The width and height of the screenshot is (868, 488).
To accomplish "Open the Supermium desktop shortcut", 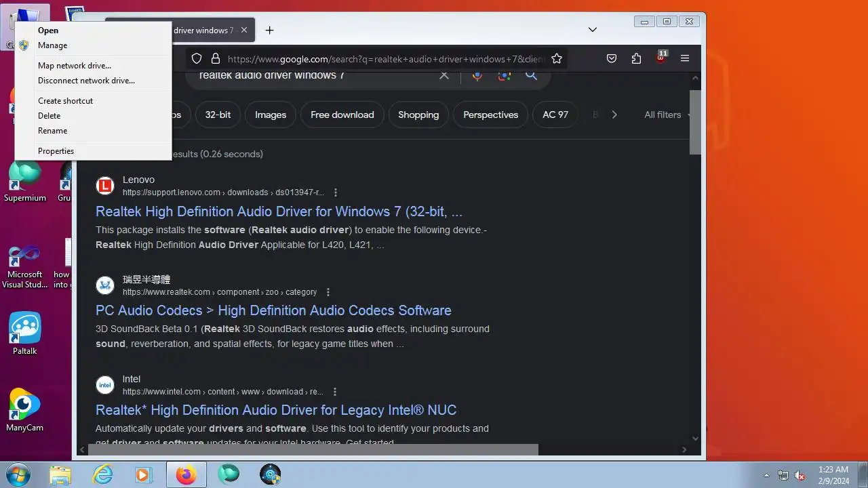I will 25,182.
